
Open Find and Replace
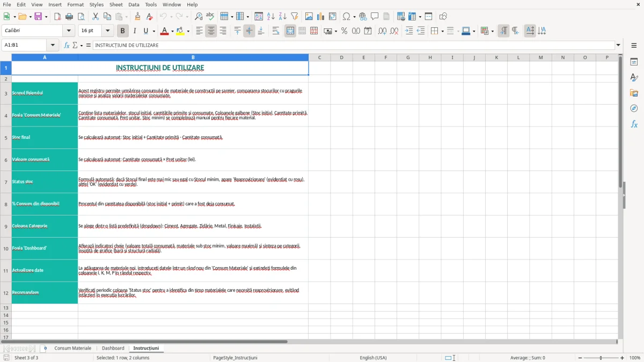tap(199, 17)
